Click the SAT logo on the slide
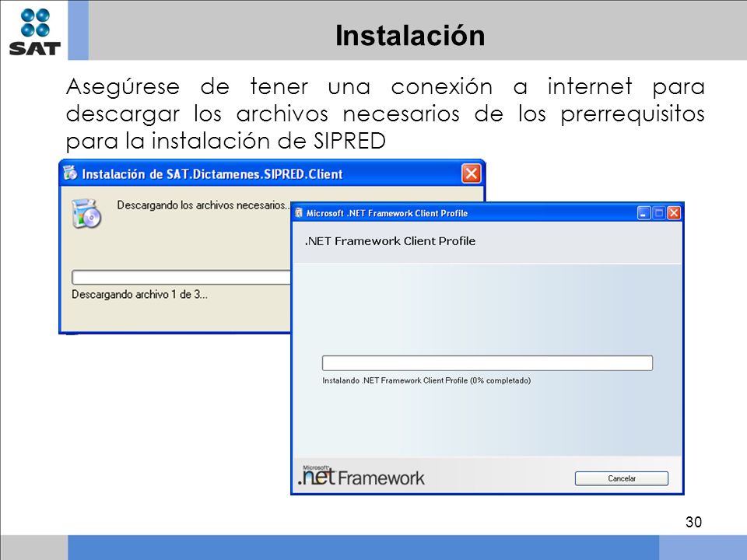 tap(35, 31)
